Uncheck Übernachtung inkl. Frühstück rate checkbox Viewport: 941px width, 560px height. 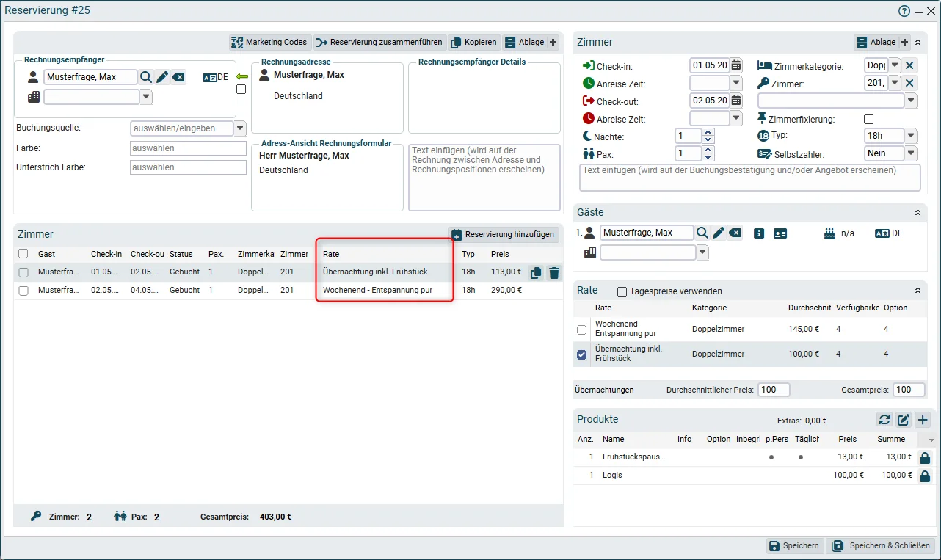click(582, 354)
